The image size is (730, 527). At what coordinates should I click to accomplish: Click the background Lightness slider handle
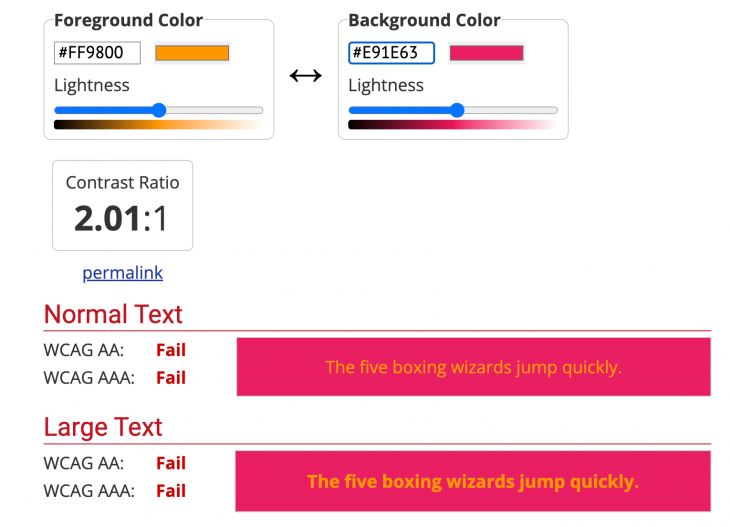tap(457, 110)
